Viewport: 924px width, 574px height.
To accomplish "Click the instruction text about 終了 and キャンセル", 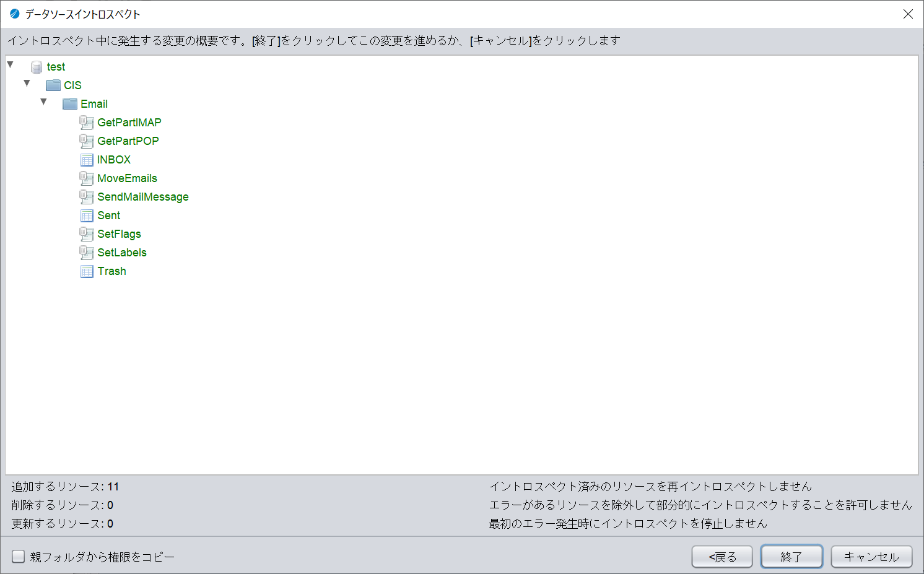I will (313, 41).
